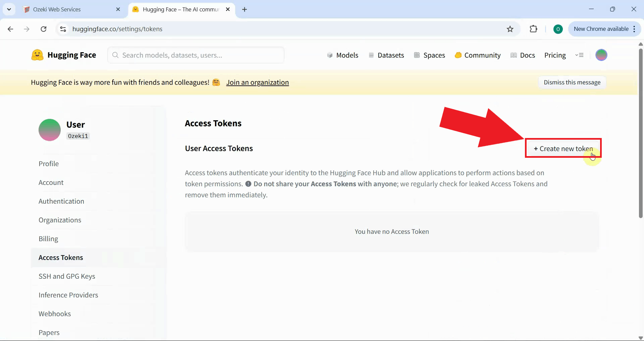This screenshot has height=341, width=644.
Task: Open the search magnifier in search bar
Action: pos(115,55)
